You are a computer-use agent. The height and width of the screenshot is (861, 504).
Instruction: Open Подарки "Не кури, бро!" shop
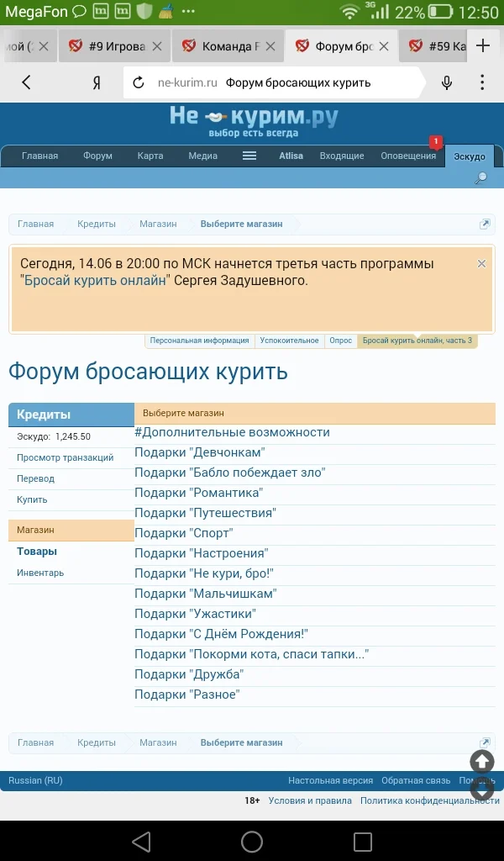[x=204, y=573]
